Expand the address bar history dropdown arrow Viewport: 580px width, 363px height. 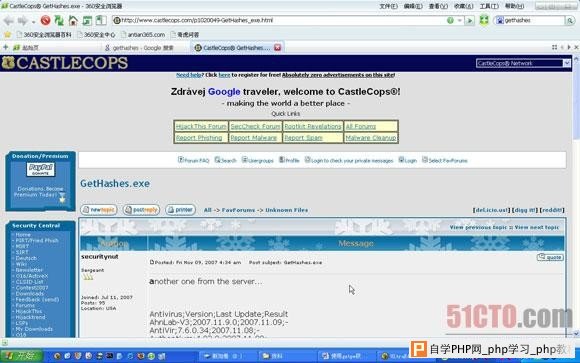coord(459,20)
